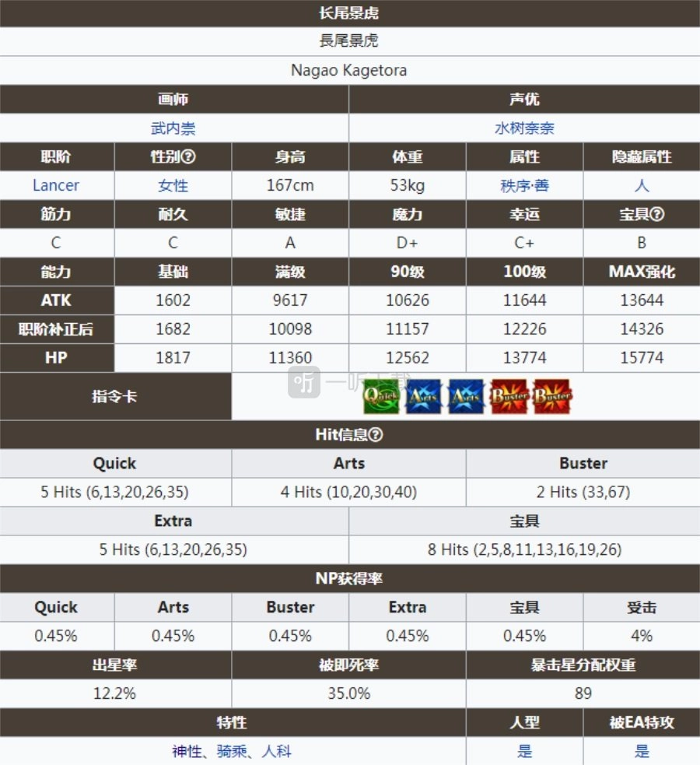The height and width of the screenshot is (765, 700).
Task: Click the second blue Arts card
Action: 466,396
